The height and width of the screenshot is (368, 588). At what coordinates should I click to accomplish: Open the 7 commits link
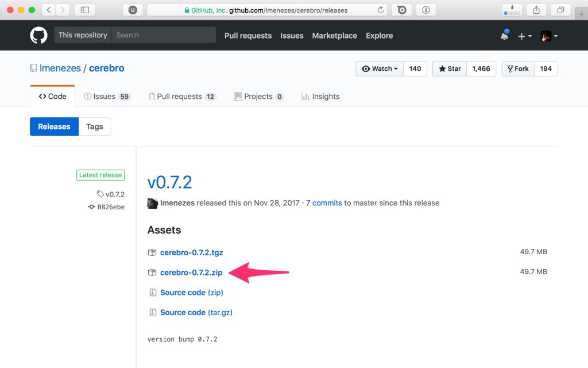click(x=324, y=203)
